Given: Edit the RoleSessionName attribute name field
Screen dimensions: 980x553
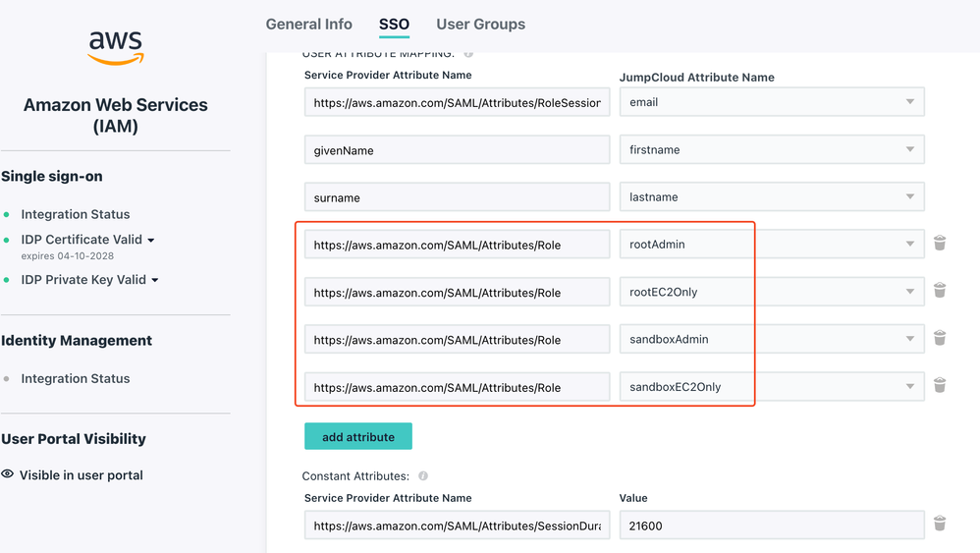Looking at the screenshot, I should (x=457, y=102).
